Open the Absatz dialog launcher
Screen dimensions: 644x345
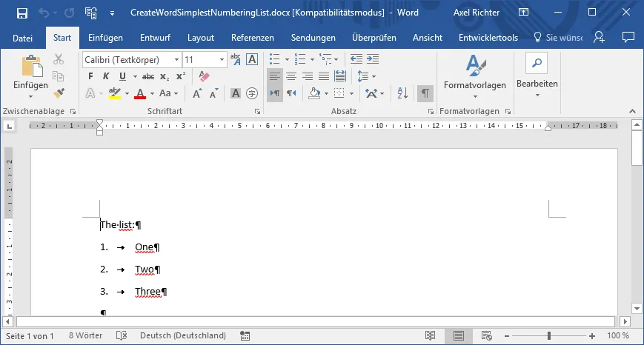click(x=431, y=112)
